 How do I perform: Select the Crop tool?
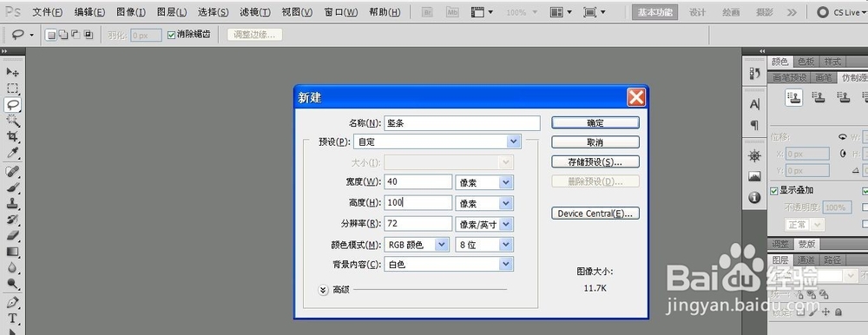(12, 136)
